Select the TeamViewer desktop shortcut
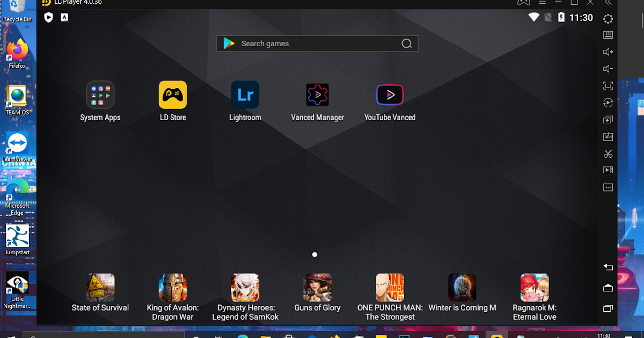Screen dimensions: 644x338 (18, 147)
